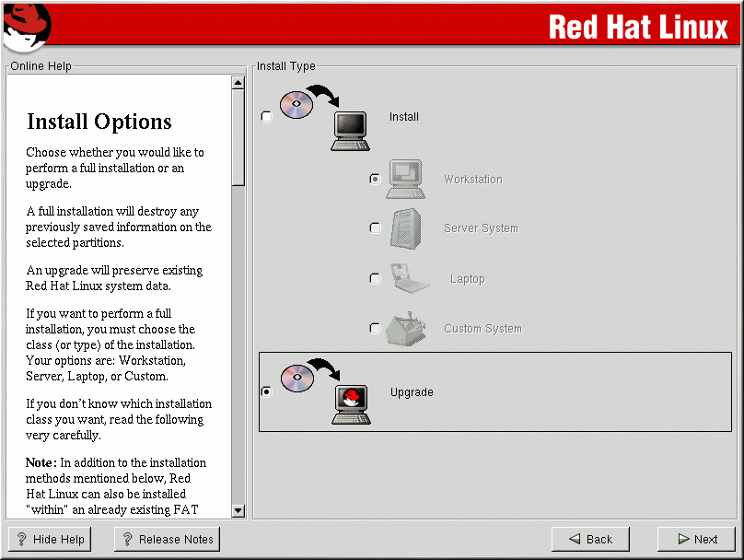Click the Custom System toolbox icon

(x=406, y=328)
